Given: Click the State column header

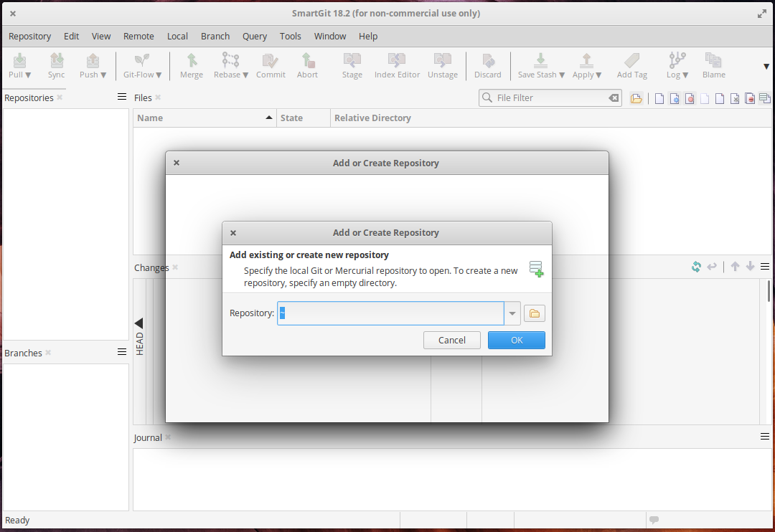Looking at the screenshot, I should coord(303,118).
